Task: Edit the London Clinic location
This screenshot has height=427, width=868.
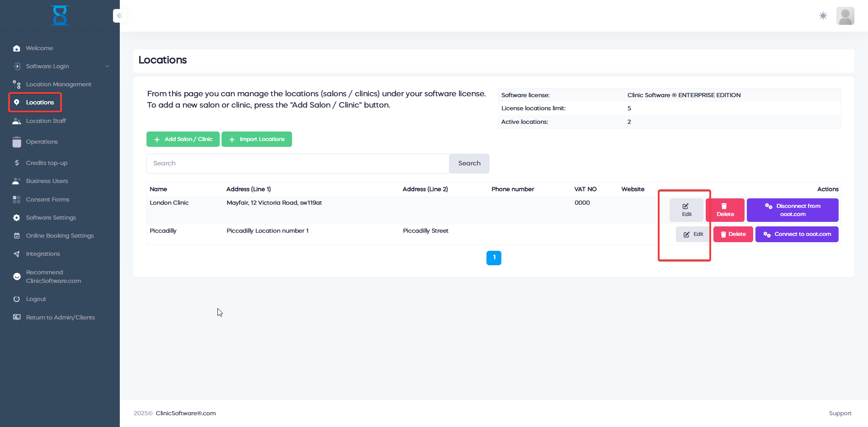Action: tap(686, 210)
